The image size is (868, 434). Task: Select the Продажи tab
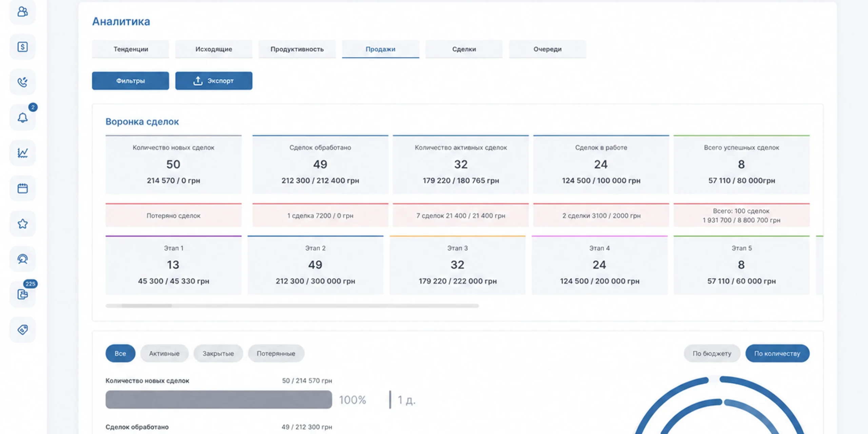[x=380, y=49]
